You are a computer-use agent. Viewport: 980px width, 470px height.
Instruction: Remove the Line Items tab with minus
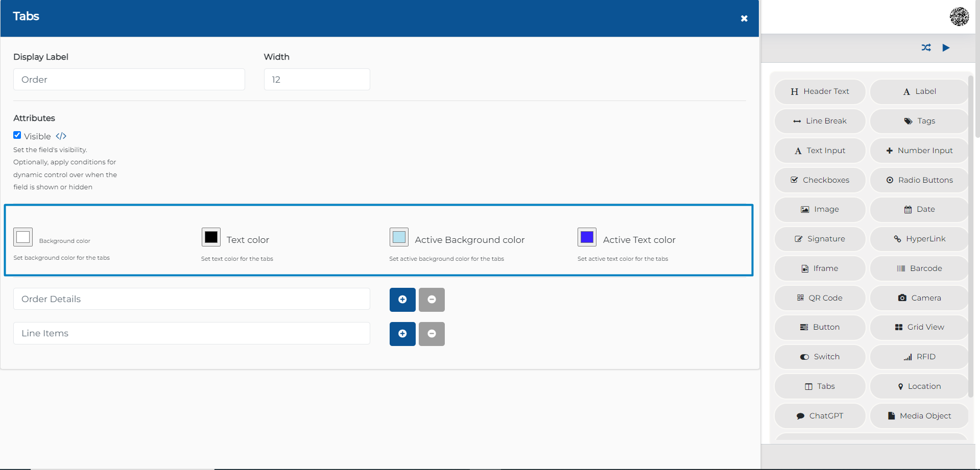pyautogui.click(x=432, y=334)
